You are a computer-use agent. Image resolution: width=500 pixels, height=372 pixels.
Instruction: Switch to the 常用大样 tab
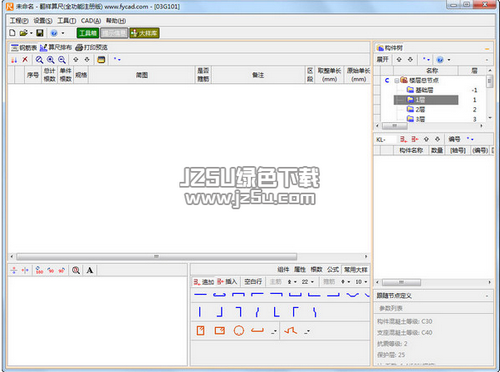point(356,270)
